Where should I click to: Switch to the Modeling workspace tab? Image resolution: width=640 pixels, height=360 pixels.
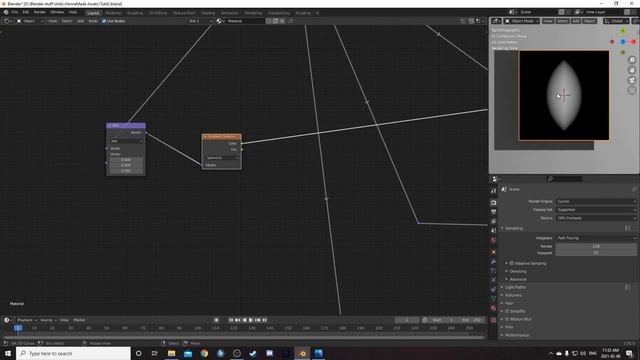click(x=113, y=13)
